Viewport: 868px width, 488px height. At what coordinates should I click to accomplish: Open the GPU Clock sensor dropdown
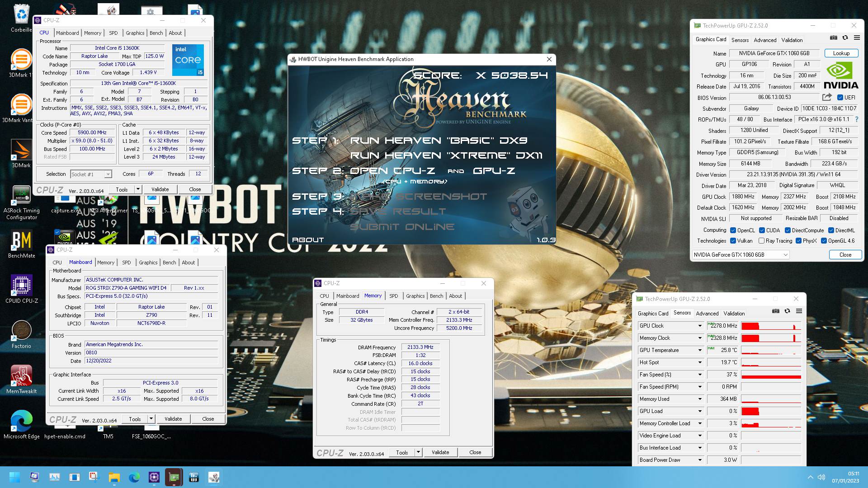(700, 326)
